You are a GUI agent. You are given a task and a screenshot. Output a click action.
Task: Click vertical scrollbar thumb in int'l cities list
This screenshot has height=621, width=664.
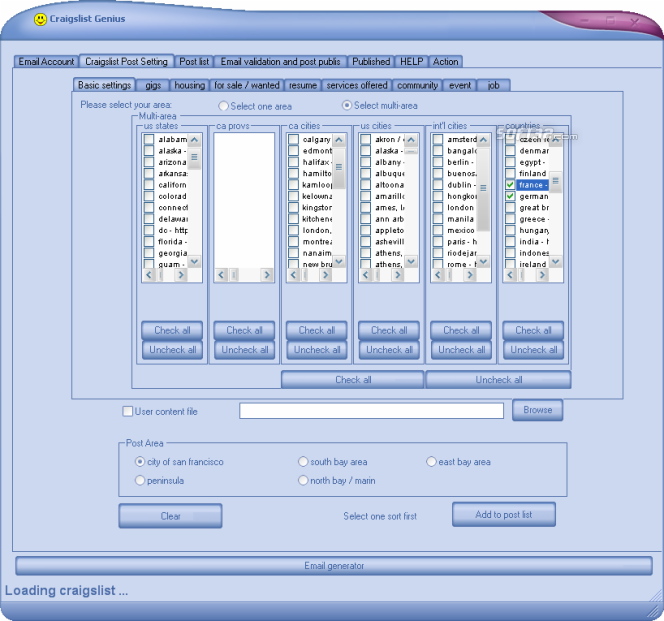pyautogui.click(x=484, y=189)
